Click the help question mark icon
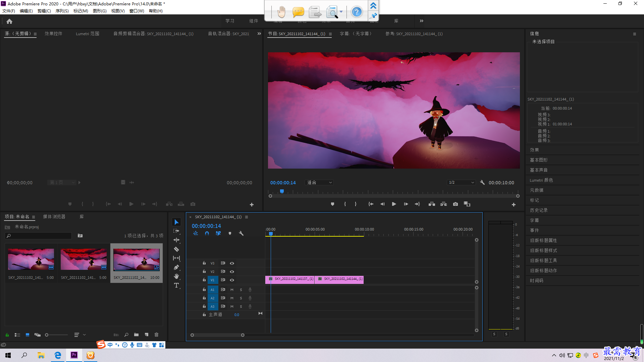Viewport: 644px width, 362px height. click(357, 12)
